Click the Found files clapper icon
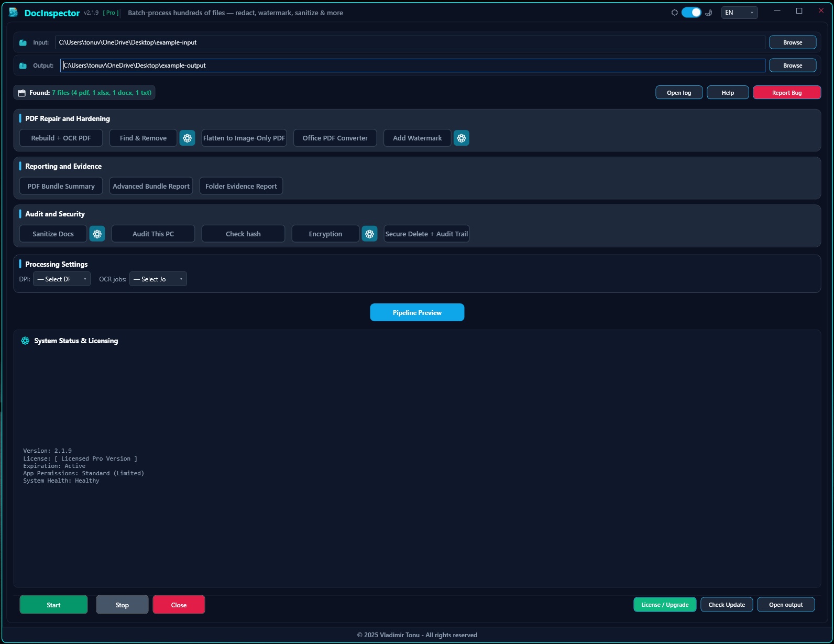Viewport: 834px width, 644px height. (21, 93)
